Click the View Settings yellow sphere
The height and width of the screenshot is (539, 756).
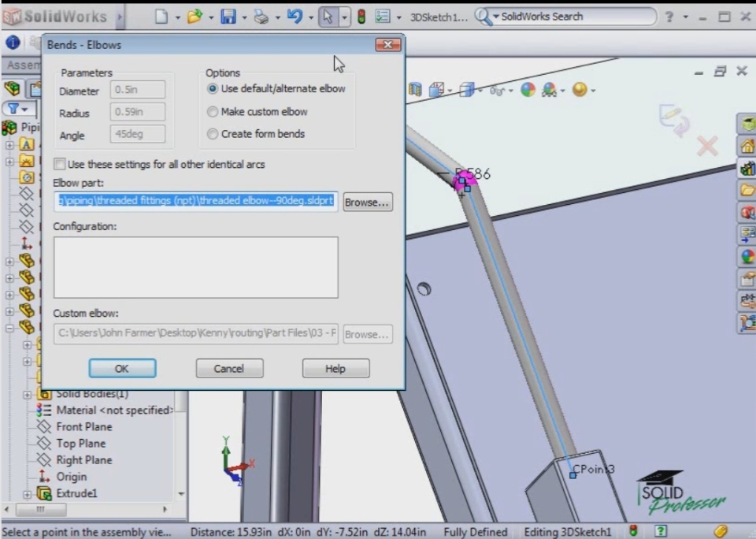(x=580, y=89)
